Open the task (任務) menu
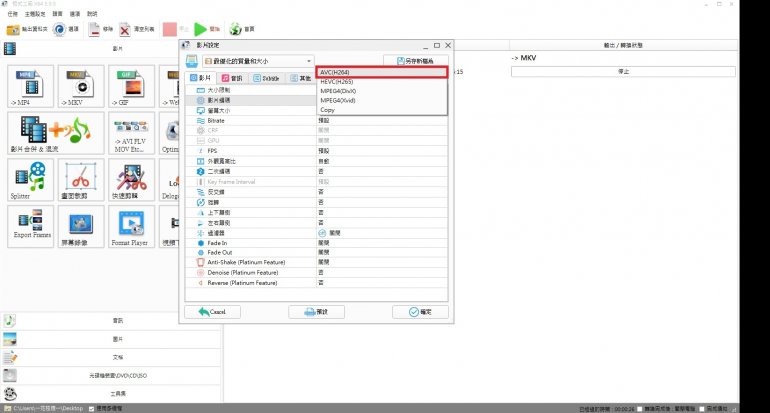Screen dimensions: 770x413 tap(13, 14)
